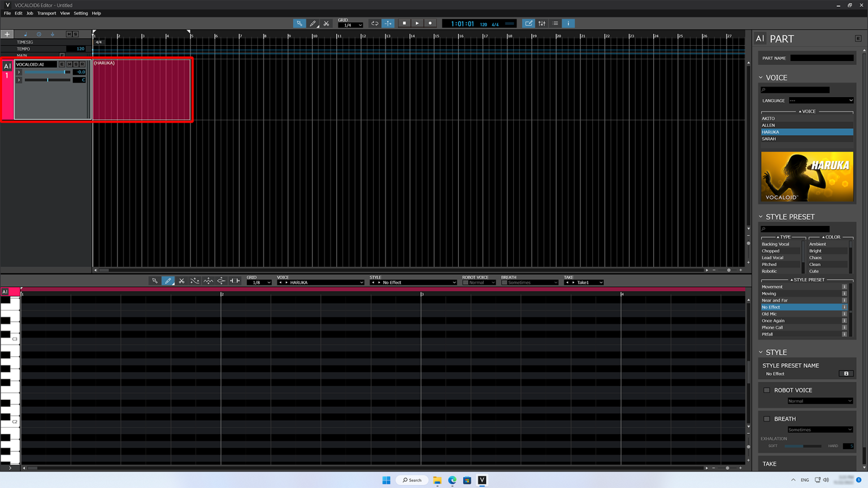Open the LANGUAGE dropdown in the VOICE panel
868x488 pixels.
pos(821,100)
